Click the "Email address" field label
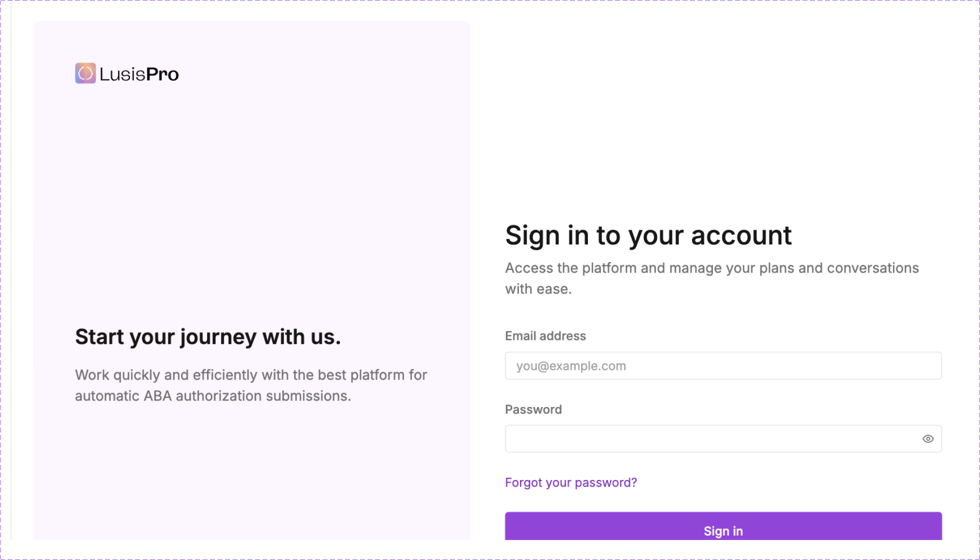 (545, 336)
